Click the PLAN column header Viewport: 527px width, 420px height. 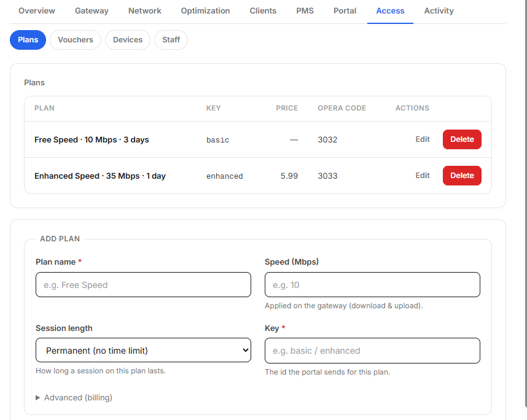(x=44, y=108)
